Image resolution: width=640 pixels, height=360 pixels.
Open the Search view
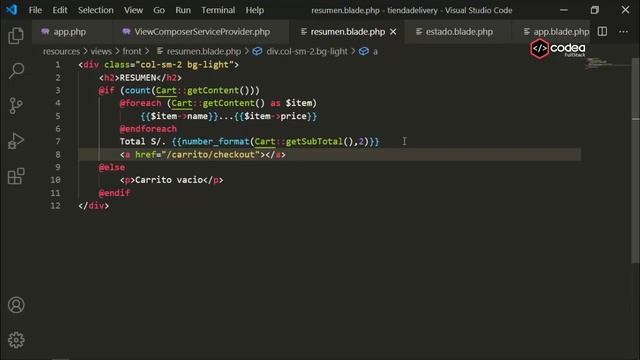[x=16, y=71]
